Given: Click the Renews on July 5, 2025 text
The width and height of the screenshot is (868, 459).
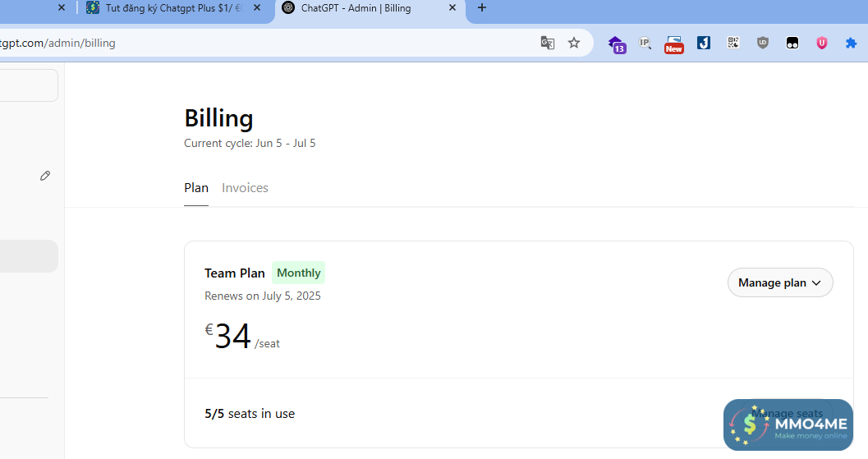Looking at the screenshot, I should click(263, 296).
